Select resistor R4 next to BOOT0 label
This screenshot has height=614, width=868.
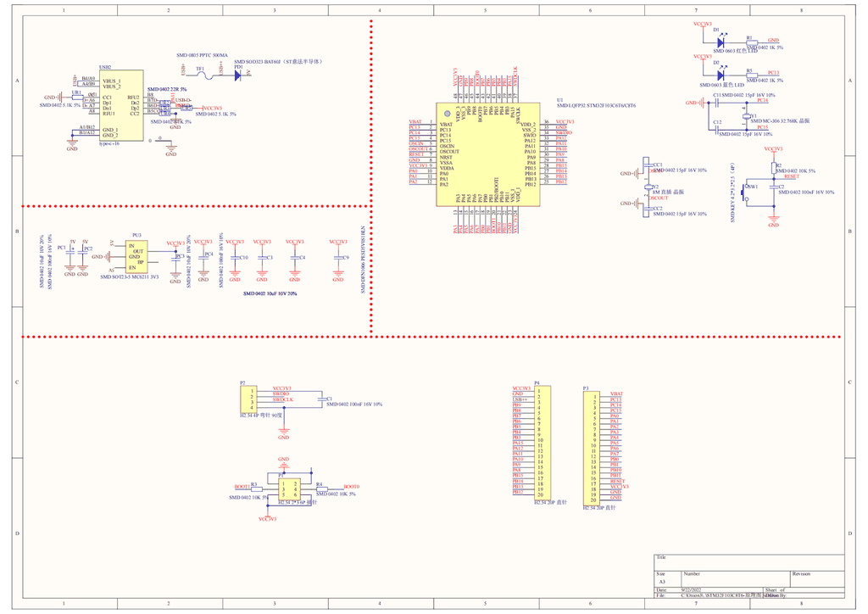point(321,489)
